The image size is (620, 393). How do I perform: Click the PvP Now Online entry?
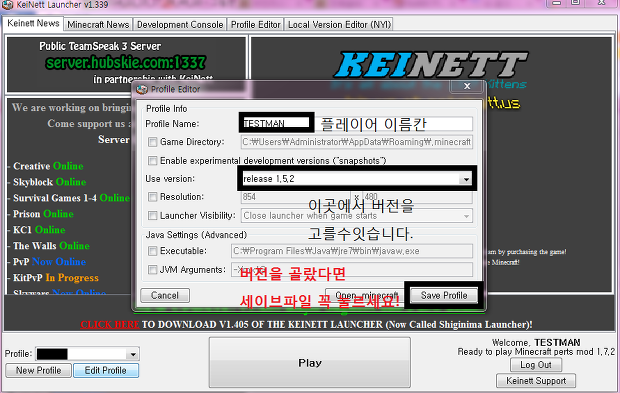point(49,262)
